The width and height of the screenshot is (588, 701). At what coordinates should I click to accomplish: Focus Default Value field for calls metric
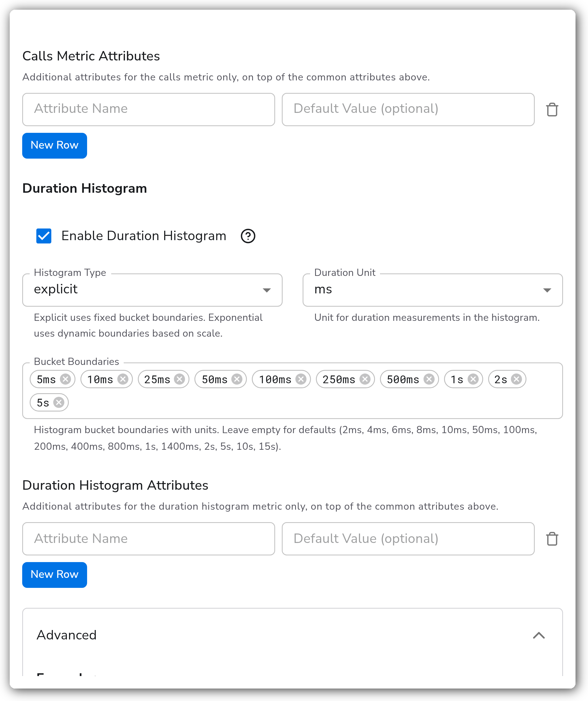[408, 110]
